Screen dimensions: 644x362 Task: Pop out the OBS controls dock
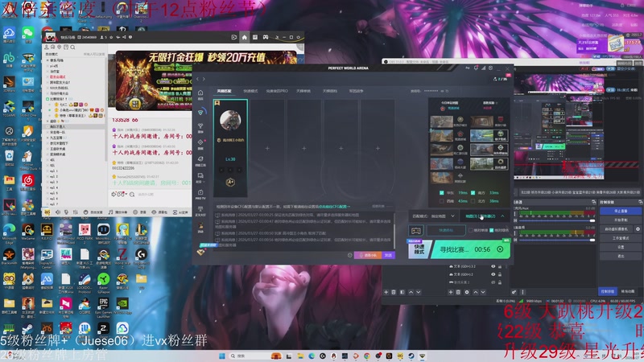640,202
